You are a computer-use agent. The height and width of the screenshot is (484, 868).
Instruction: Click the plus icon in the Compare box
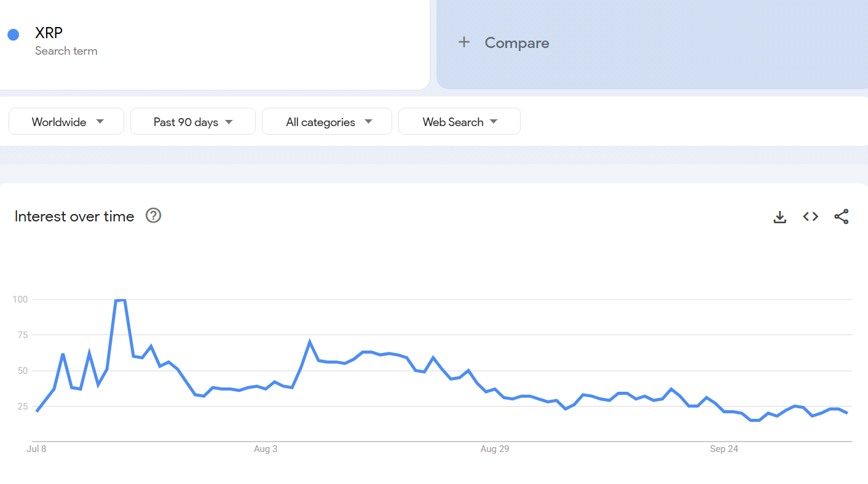coord(464,42)
